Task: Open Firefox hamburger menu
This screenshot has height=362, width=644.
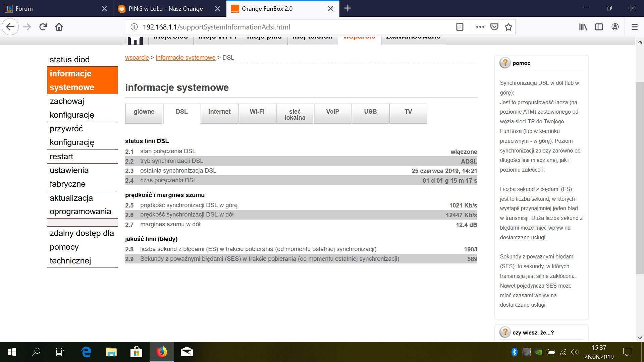Action: pyautogui.click(x=634, y=27)
